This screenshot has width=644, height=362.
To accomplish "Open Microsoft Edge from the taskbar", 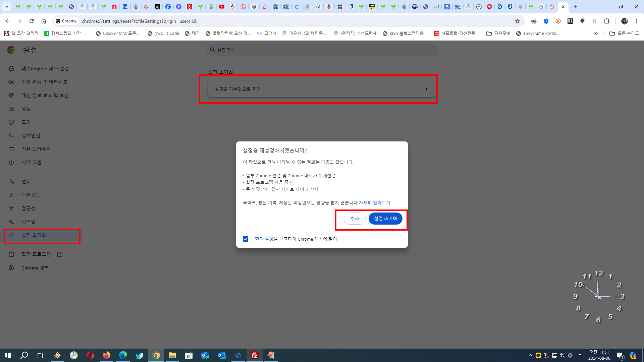I will (x=123, y=355).
